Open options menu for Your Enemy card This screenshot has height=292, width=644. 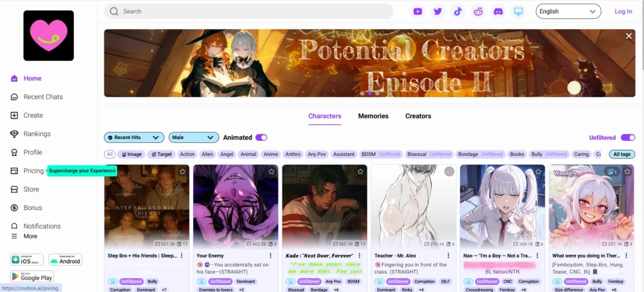click(270, 255)
